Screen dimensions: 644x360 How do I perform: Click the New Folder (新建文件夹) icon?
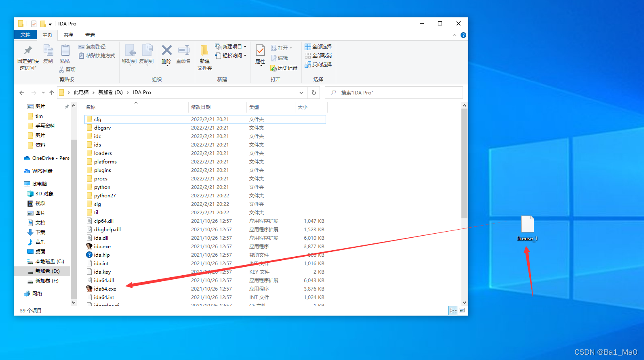[205, 51]
